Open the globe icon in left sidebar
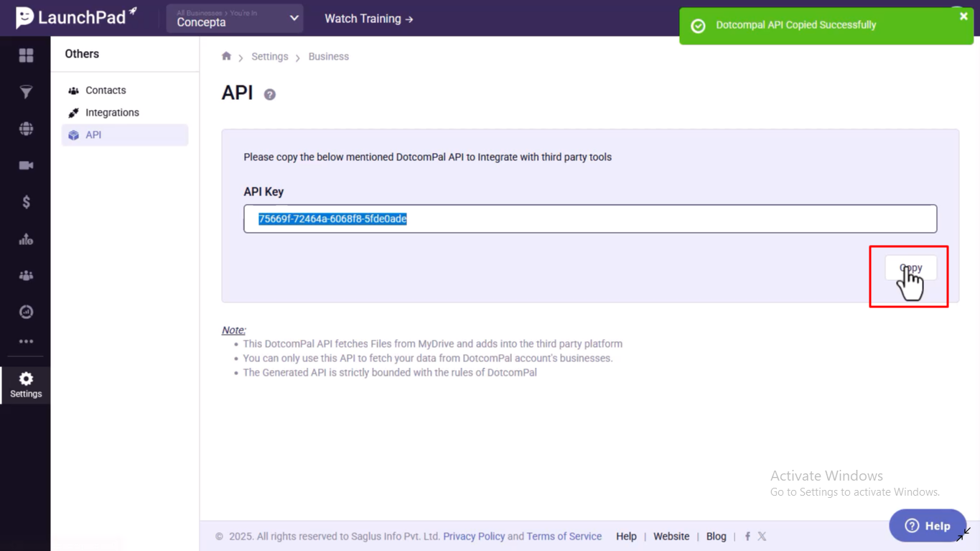 [x=26, y=129]
